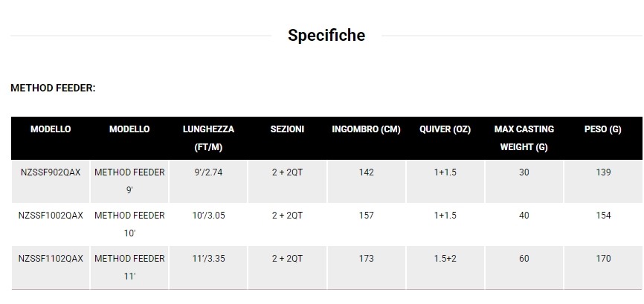
Task: Select the 10'/3.05 length cell
Action: pos(208,216)
